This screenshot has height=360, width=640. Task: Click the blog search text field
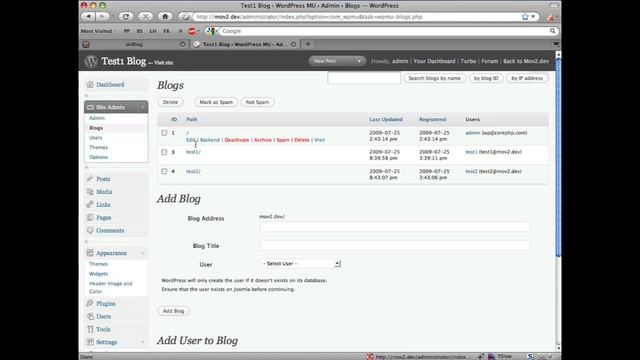click(x=364, y=78)
